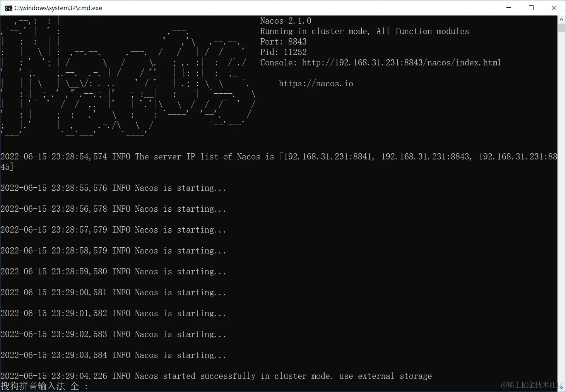Click the 'Running in cluster mode' line
Viewport: 566px width, 392px height.
pyautogui.click(x=365, y=31)
